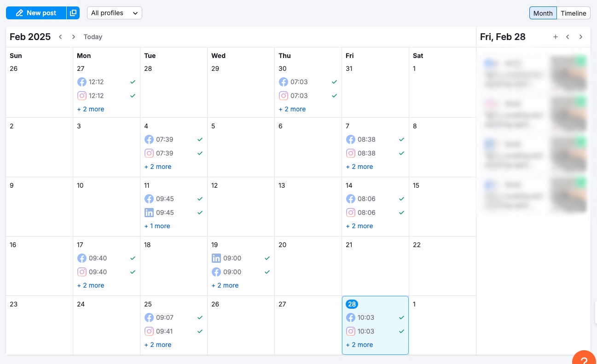Image resolution: width=597 pixels, height=364 pixels.
Task: Click the 10:03 Facebook post on Feb 28
Action: point(375,318)
